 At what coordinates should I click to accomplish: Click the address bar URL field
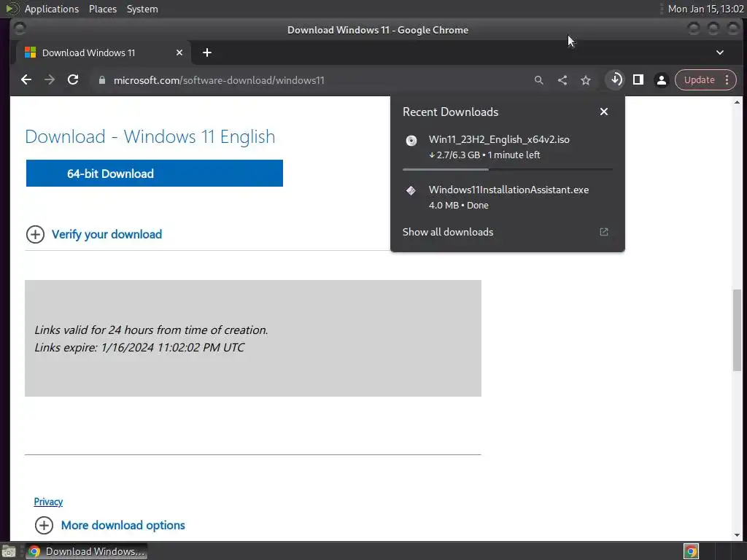[x=309, y=80]
